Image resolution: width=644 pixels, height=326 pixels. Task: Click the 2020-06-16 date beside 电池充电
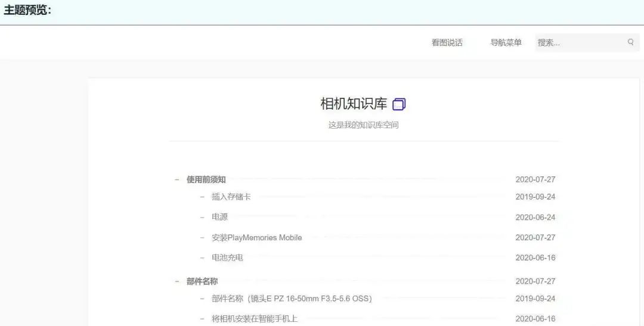coord(535,258)
